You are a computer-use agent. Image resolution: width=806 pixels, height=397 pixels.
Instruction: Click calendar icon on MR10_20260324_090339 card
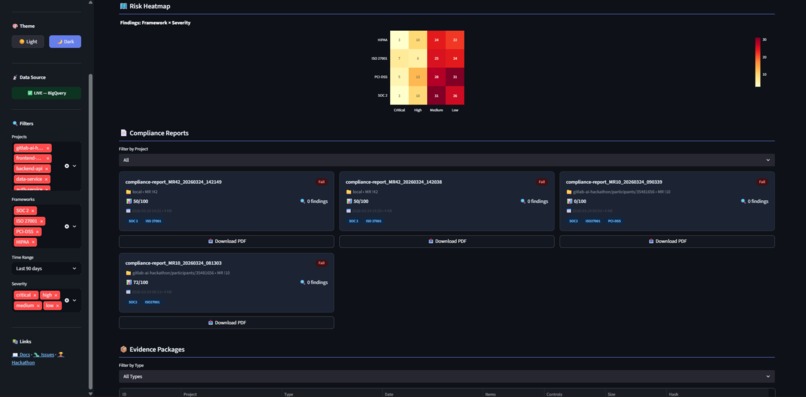coord(569,211)
